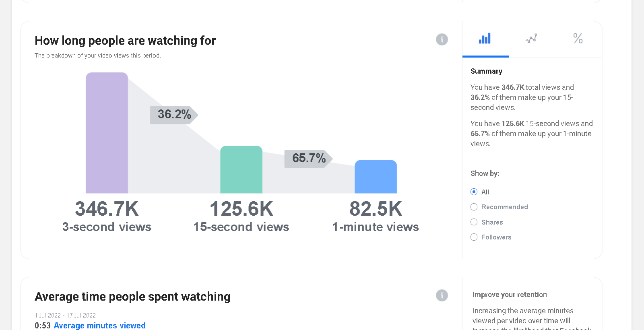This screenshot has width=644, height=330.
Task: Click the 1 Jul 2022 date range text
Action: (65, 316)
